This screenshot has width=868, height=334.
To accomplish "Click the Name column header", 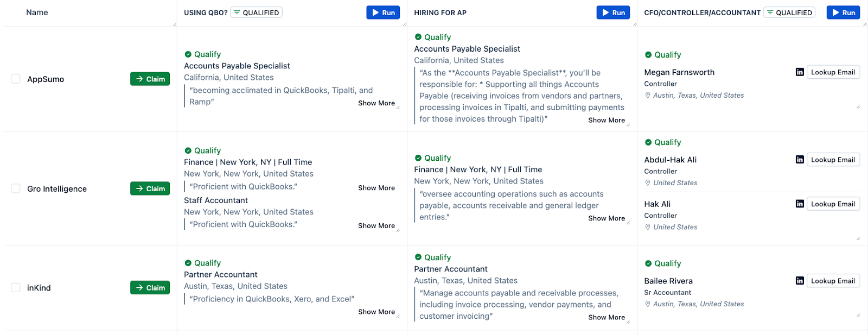I will pyautogui.click(x=37, y=12).
